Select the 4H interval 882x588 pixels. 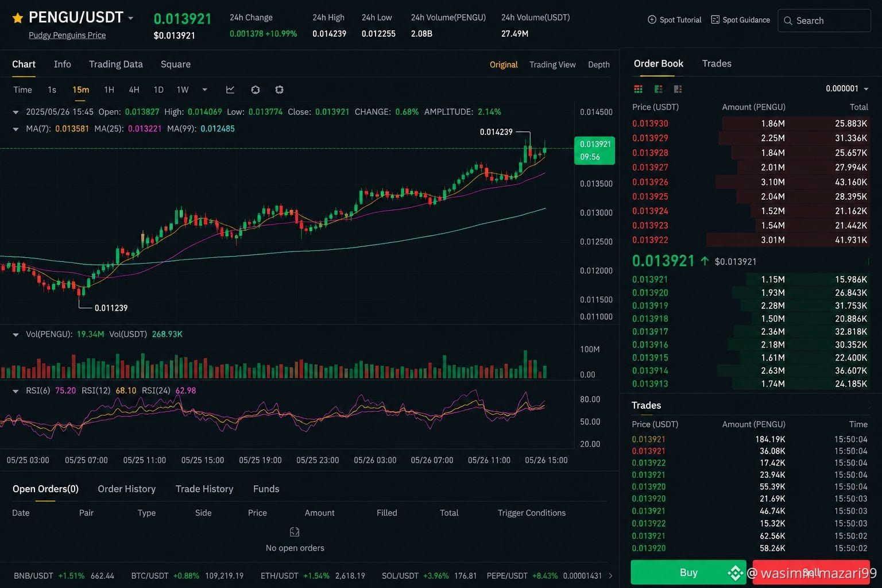(x=134, y=90)
